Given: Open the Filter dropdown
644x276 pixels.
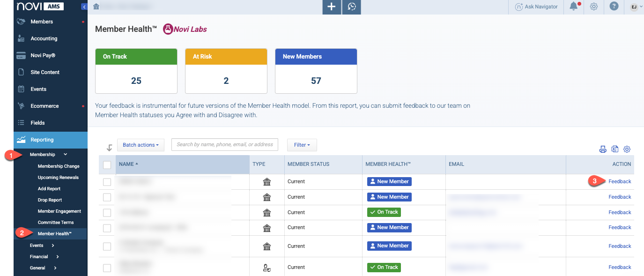Looking at the screenshot, I should (x=302, y=145).
